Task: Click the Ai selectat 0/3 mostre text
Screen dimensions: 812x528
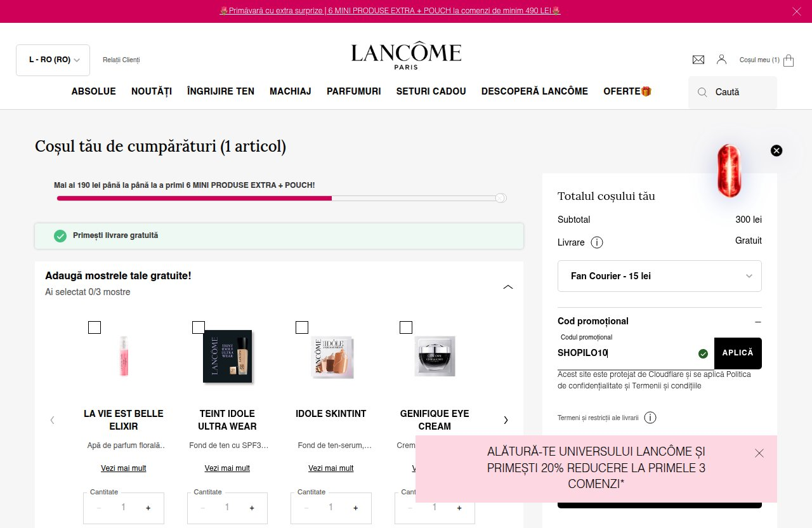Action: coord(88,292)
